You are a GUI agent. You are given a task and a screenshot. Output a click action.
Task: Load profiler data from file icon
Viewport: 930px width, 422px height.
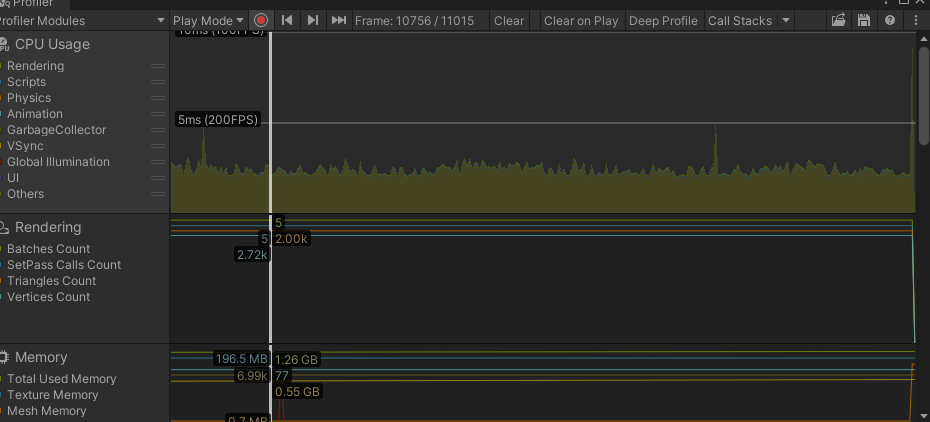point(838,20)
